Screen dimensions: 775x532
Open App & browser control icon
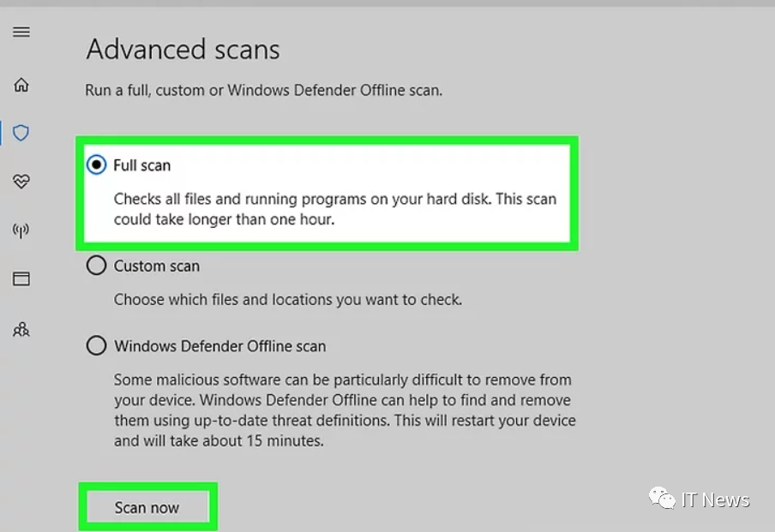tap(21, 278)
